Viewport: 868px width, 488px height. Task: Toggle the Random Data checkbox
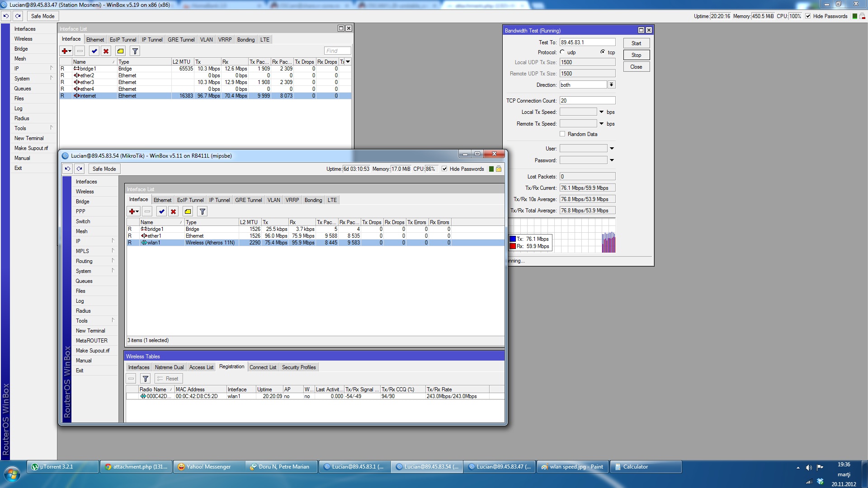point(562,134)
